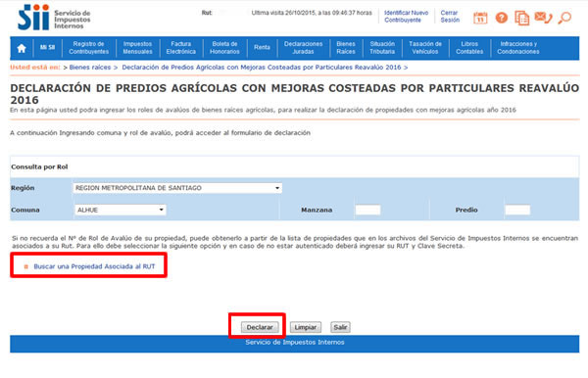Click the Consulta por Rol heading
Viewport: 588px width, 378px height.
(39, 166)
